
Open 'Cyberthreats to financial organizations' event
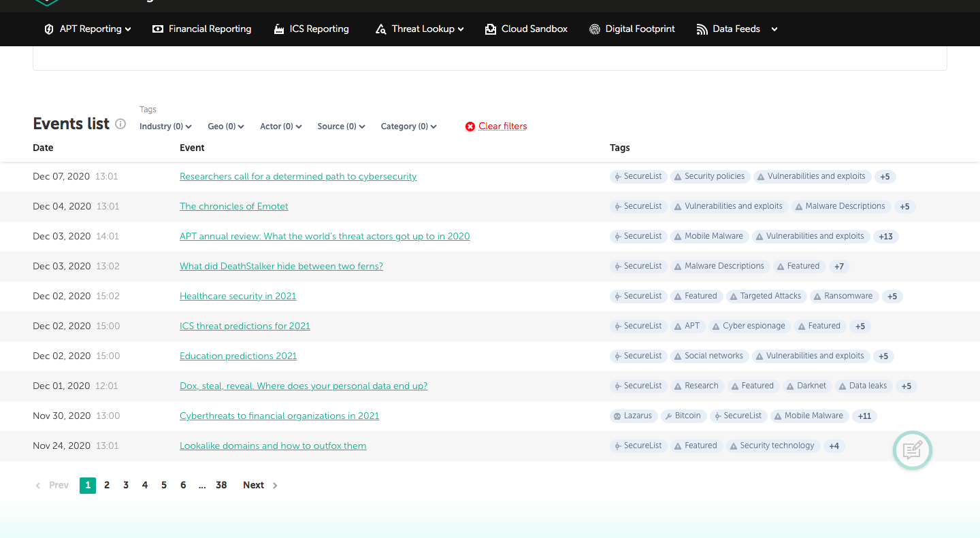[279, 416]
